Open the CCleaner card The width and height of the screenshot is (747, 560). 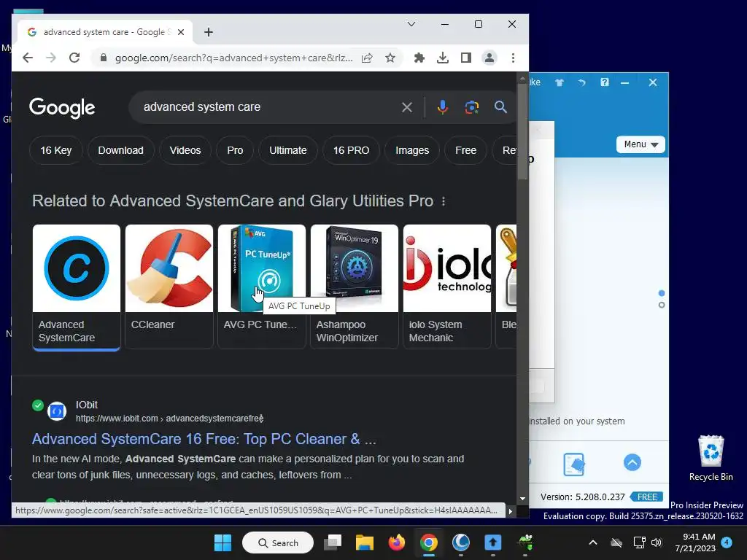click(169, 287)
